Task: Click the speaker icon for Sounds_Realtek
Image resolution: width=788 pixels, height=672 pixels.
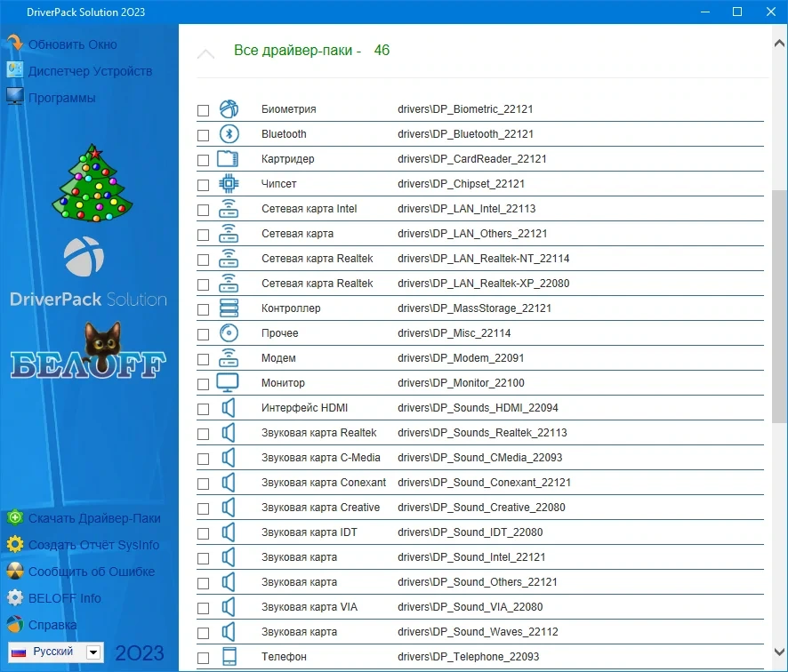Action: point(229,432)
